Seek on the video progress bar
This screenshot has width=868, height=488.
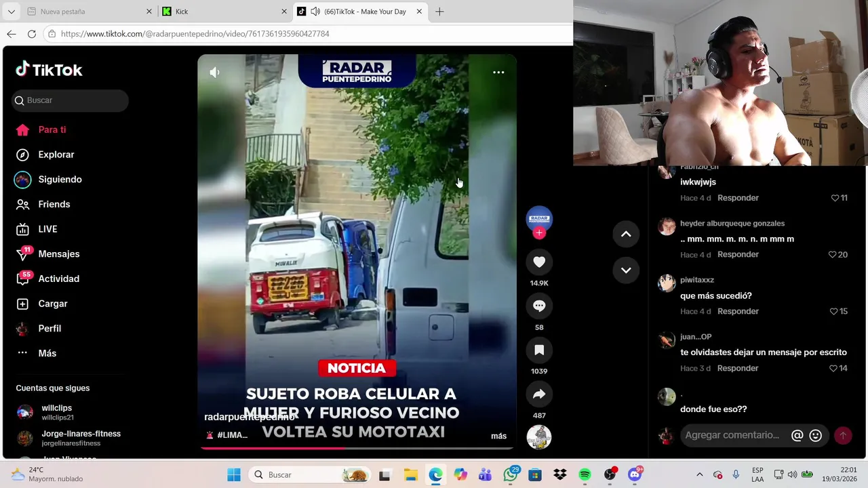(x=357, y=447)
